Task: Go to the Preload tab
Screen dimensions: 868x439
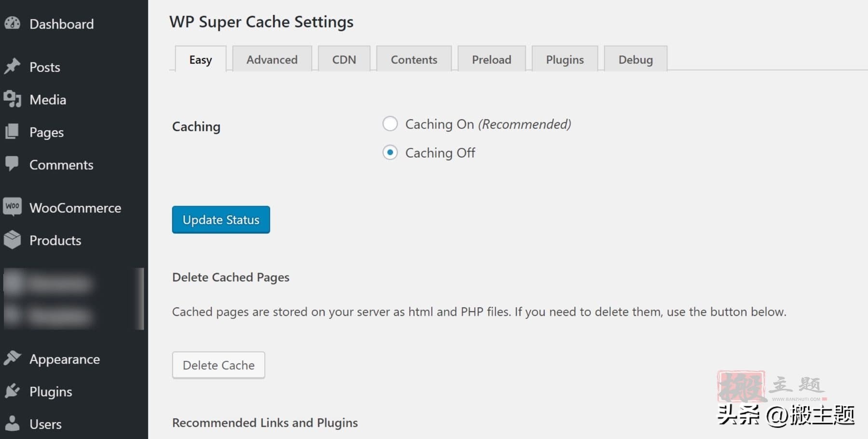Action: click(491, 59)
